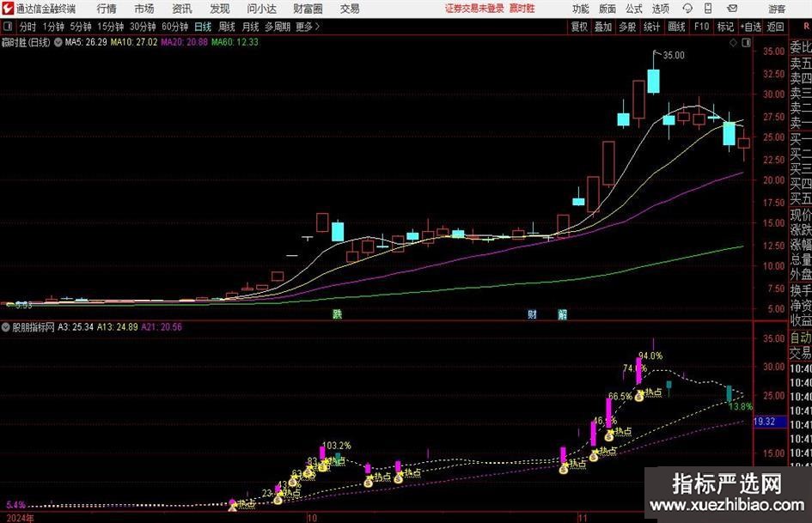This screenshot has width=812, height=523.
Task: Open the 交易 menu
Action: tap(350, 9)
